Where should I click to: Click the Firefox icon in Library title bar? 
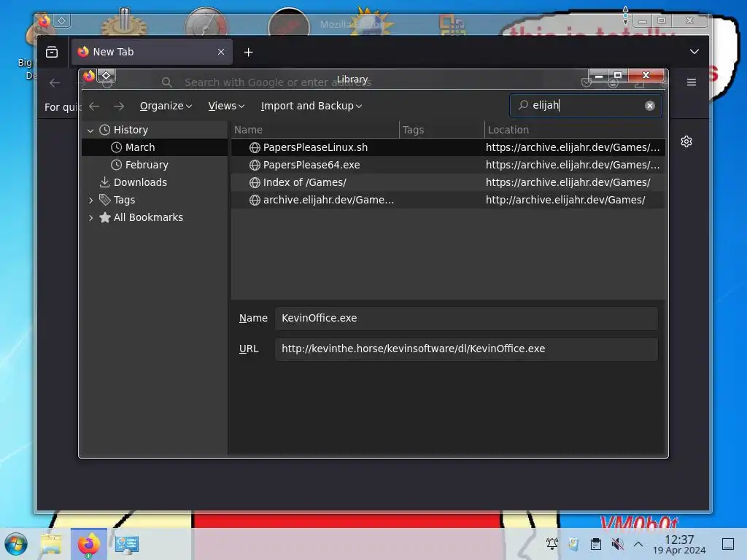88,76
